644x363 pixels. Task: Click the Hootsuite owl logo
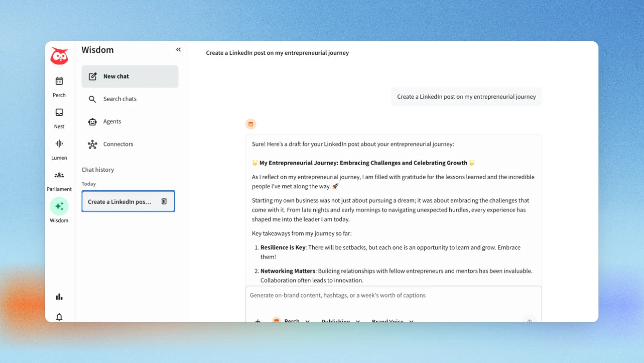(x=59, y=56)
